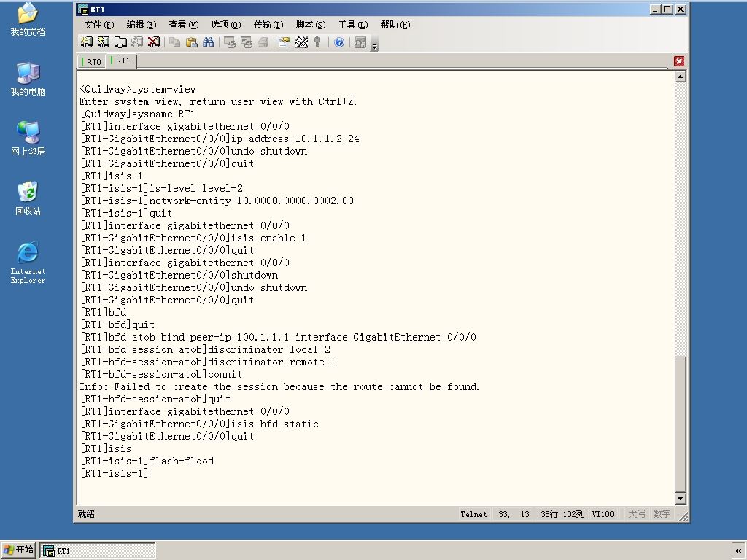The width and height of the screenshot is (747, 560).
Task: Click the 'isis enable 1' line
Action: pyautogui.click(x=193, y=238)
